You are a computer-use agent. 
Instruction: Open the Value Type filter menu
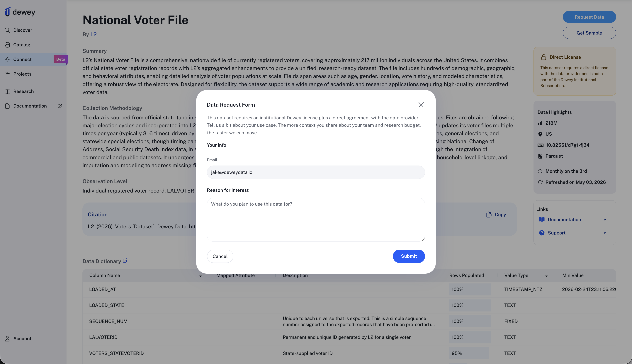pos(546,275)
